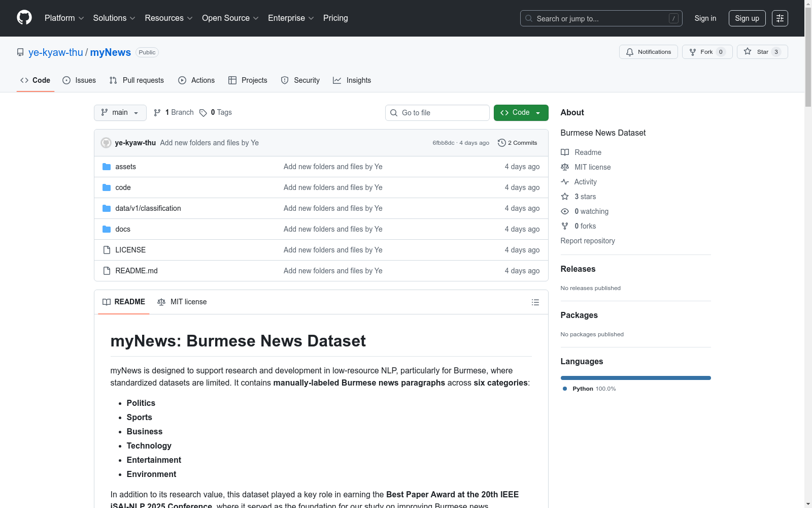Click the Python language bar
This screenshot has width=812, height=508.
click(636, 378)
